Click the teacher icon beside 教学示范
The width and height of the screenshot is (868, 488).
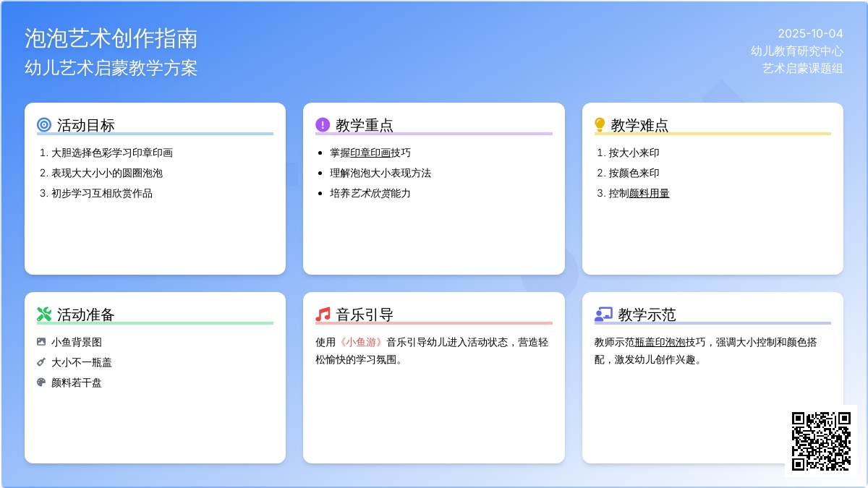(x=603, y=314)
